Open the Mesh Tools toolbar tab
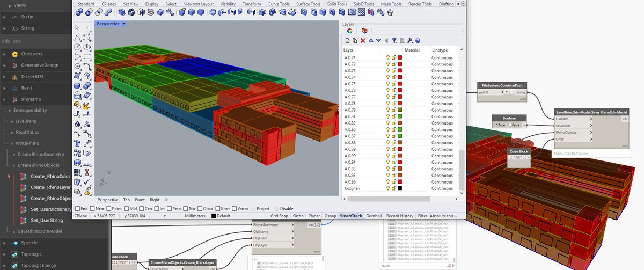This screenshot has width=644, height=270. pos(391,4)
